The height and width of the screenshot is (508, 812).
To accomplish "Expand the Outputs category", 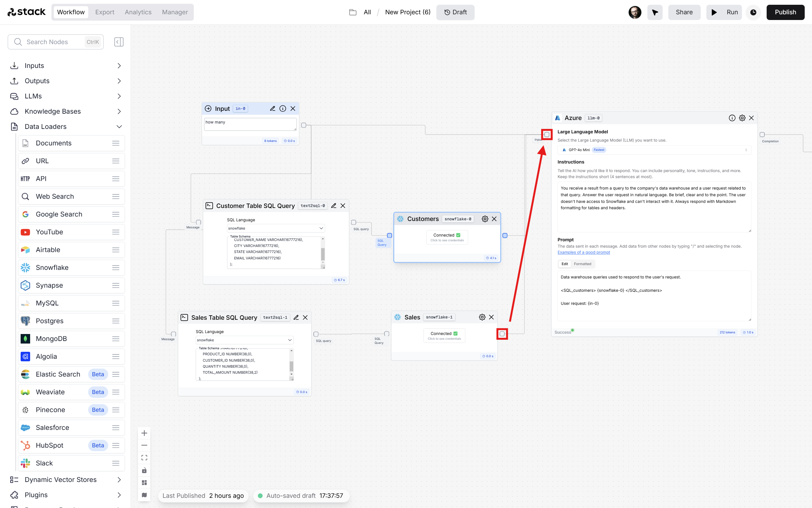I will point(66,81).
